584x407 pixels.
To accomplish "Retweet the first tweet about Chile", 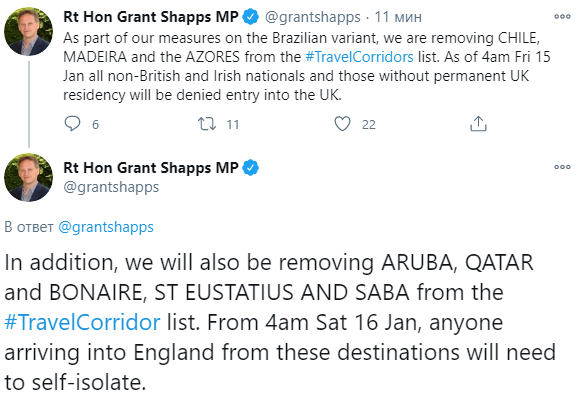I will pos(207,124).
